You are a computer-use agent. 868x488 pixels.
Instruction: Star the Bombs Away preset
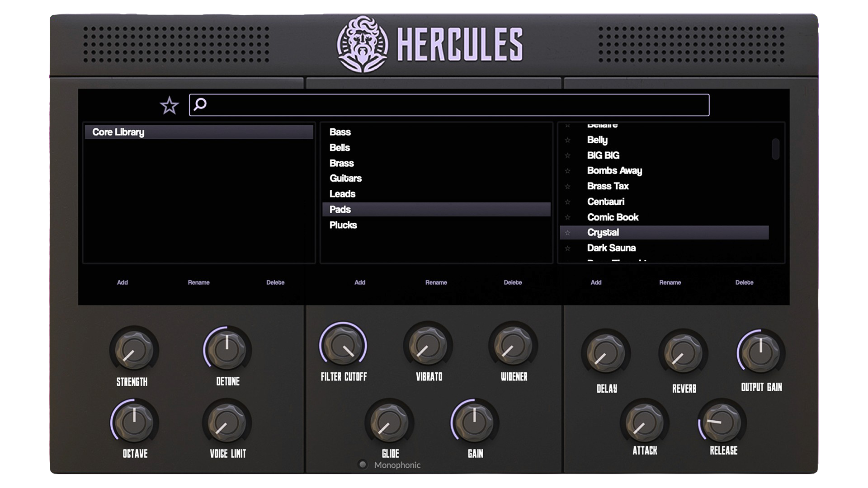[568, 171]
